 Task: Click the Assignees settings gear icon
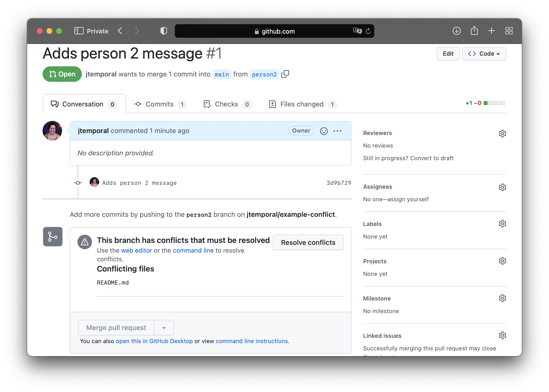click(x=502, y=187)
